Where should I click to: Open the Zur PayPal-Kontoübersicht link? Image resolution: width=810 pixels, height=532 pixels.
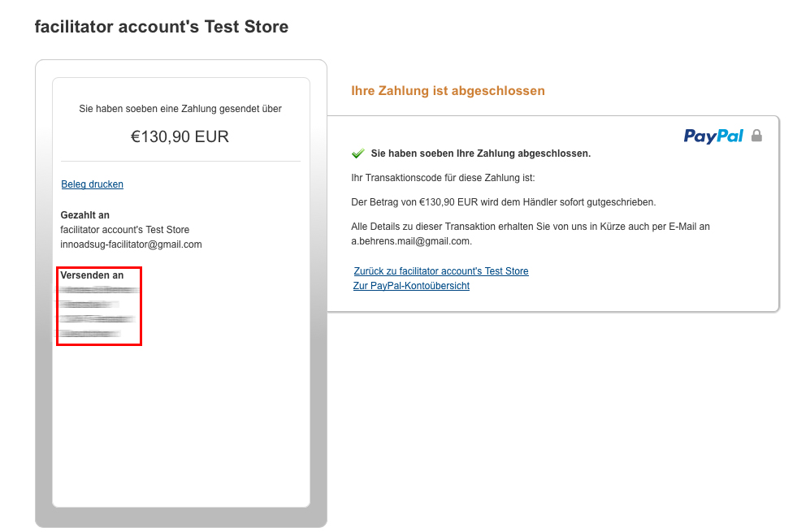(411, 286)
